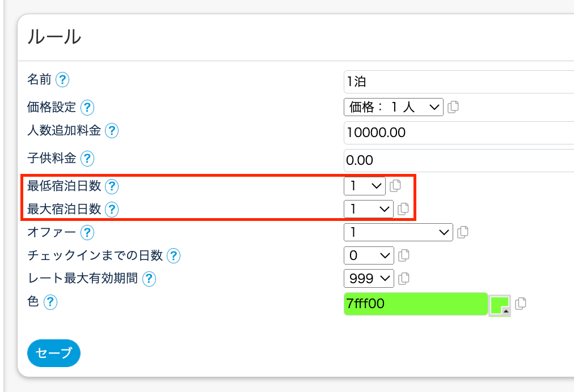This screenshot has width=574, height=392.
Task: Open the チェックインまでの日数 dropdown
Action: pos(368,255)
